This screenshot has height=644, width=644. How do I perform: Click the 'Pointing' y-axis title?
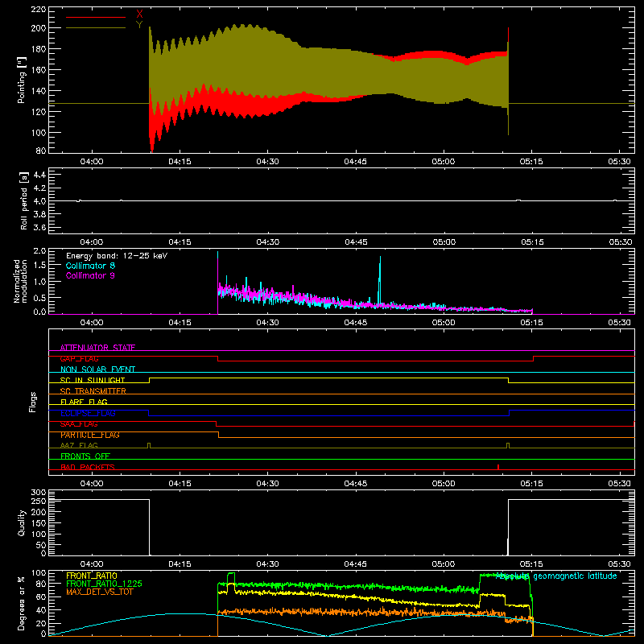pos(22,80)
